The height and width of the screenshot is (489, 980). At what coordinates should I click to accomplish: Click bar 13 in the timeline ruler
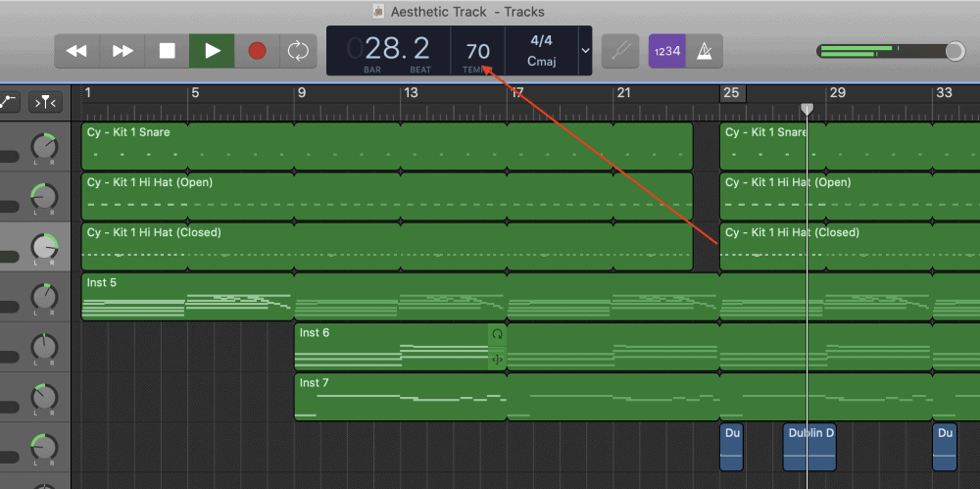point(411,93)
